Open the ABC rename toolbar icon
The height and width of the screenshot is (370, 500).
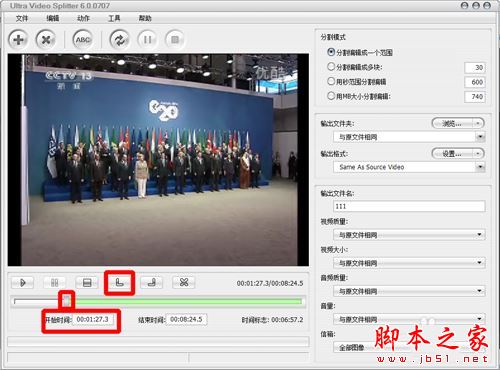[x=83, y=40]
